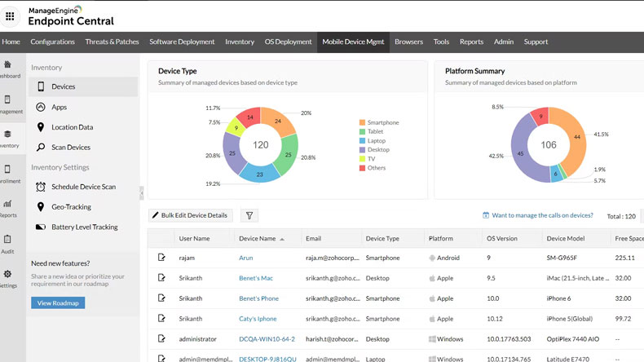Open the Dashboard icon in the left rail
Image resolution: width=644 pixels, height=362 pixels.
click(8, 66)
